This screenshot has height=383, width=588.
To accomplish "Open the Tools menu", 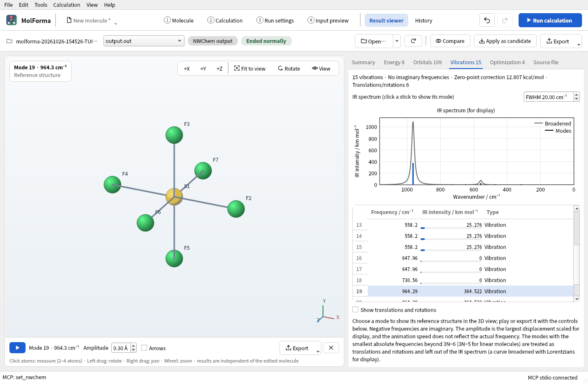I will [x=41, y=5].
